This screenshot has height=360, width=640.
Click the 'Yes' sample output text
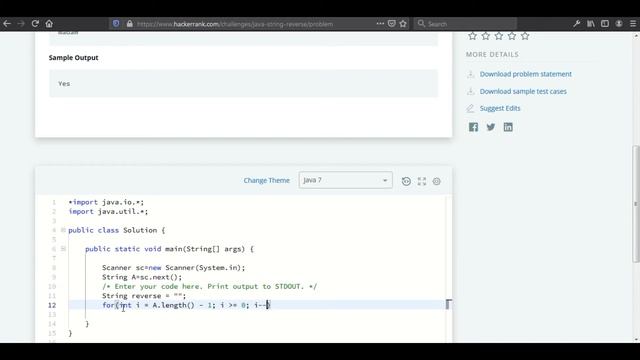click(x=64, y=84)
